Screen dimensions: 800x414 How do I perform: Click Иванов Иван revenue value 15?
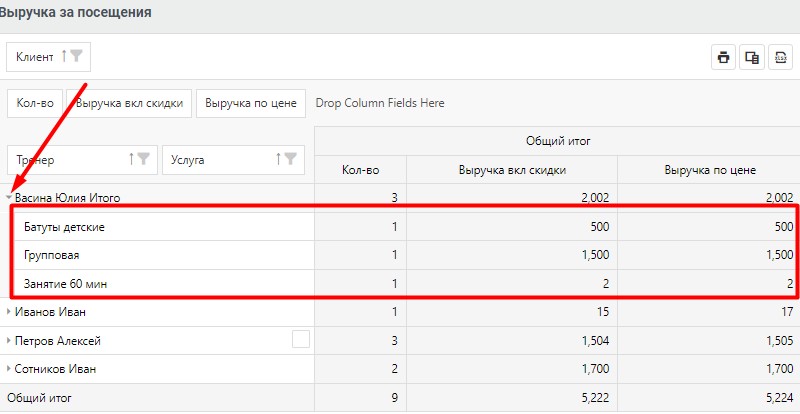tap(604, 311)
